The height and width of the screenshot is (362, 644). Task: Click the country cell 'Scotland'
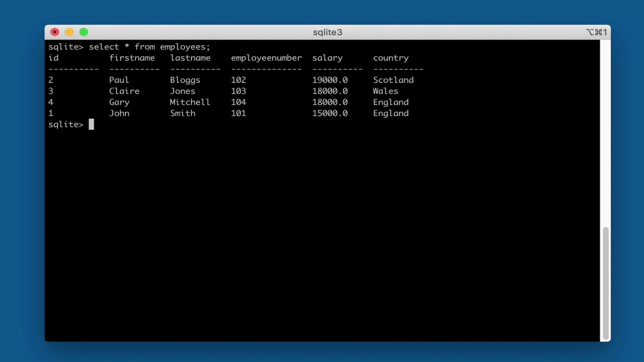(x=393, y=80)
